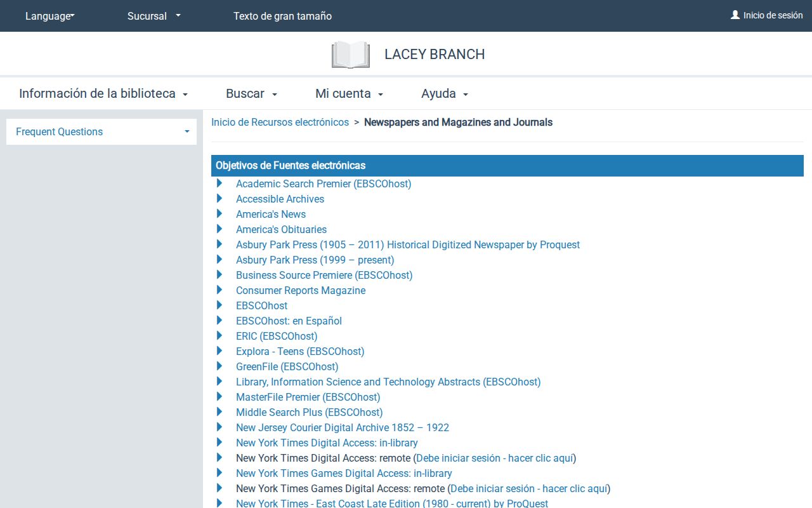Open Asbury Park Press Historical Digitized Newspaper
The height and width of the screenshot is (508, 812).
pos(408,244)
